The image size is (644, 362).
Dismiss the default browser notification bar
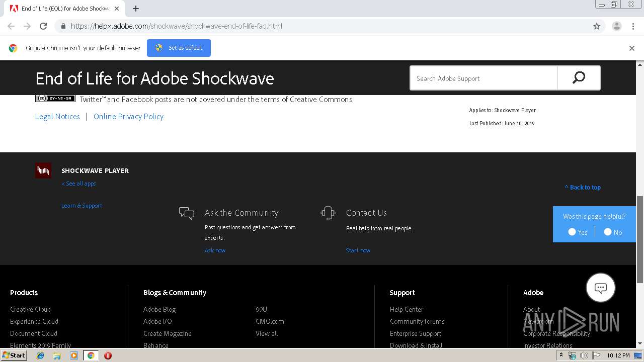632,48
